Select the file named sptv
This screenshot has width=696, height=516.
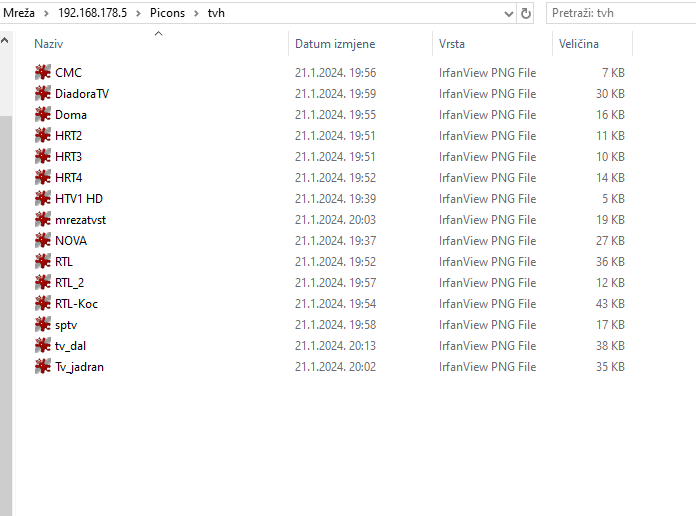(x=66, y=325)
